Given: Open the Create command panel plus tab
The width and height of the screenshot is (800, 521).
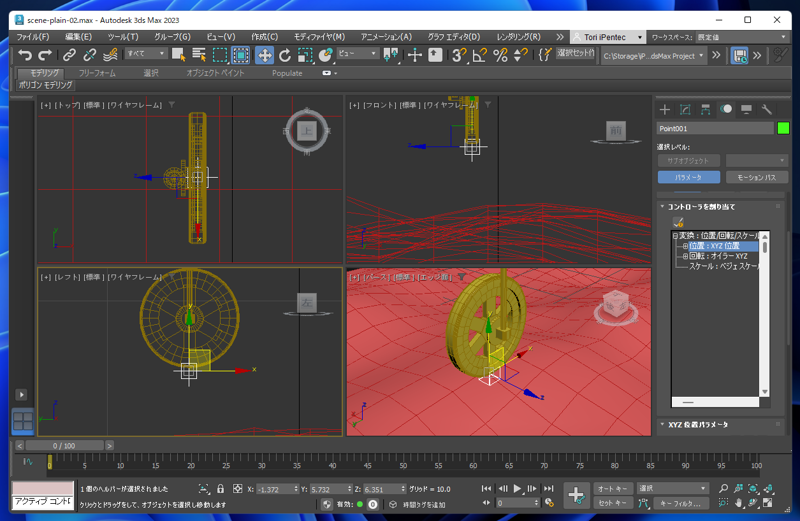Looking at the screenshot, I should pos(664,109).
